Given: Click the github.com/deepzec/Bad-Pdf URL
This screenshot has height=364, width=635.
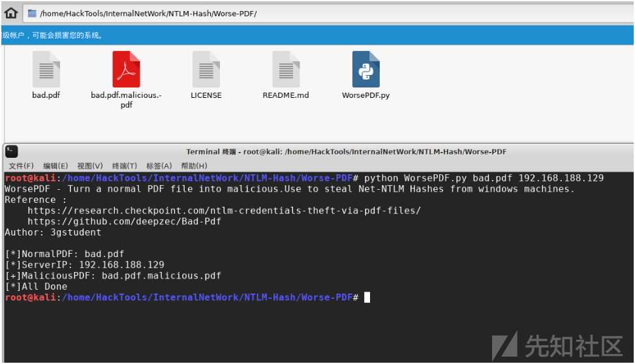Looking at the screenshot, I should click(124, 221).
